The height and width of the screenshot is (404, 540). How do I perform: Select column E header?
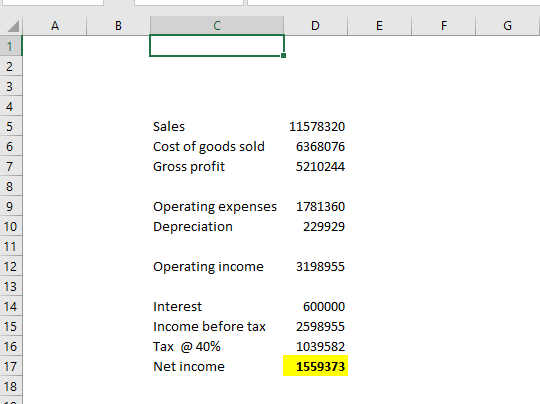pyautogui.click(x=379, y=26)
